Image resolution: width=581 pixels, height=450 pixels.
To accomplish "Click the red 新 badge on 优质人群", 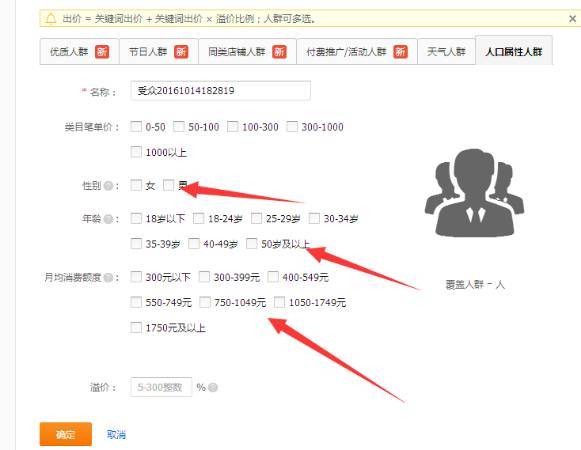I will pos(102,52).
